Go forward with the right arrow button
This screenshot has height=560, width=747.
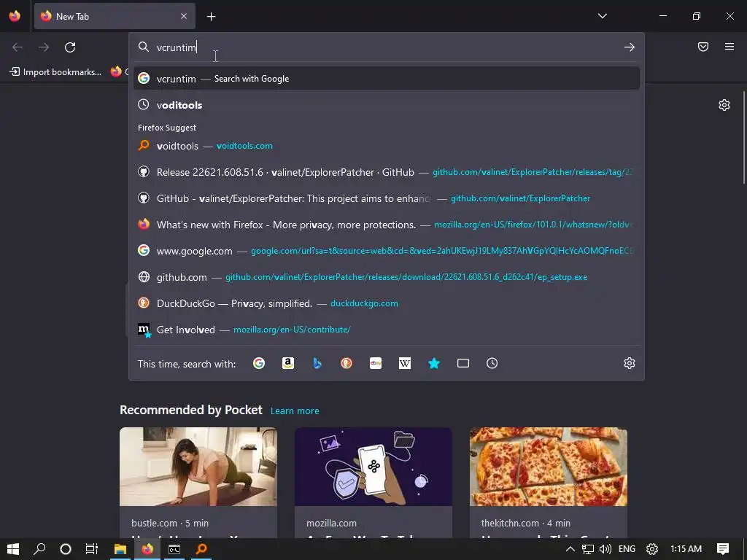(x=44, y=47)
